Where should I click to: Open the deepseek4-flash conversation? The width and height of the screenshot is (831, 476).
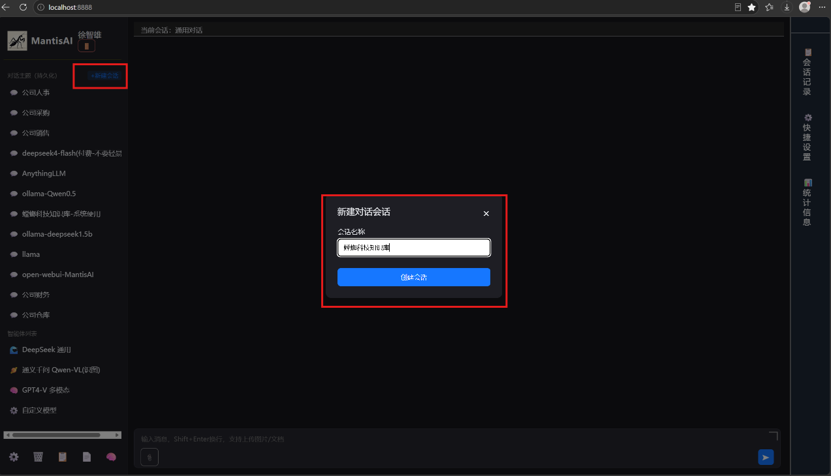(x=72, y=153)
